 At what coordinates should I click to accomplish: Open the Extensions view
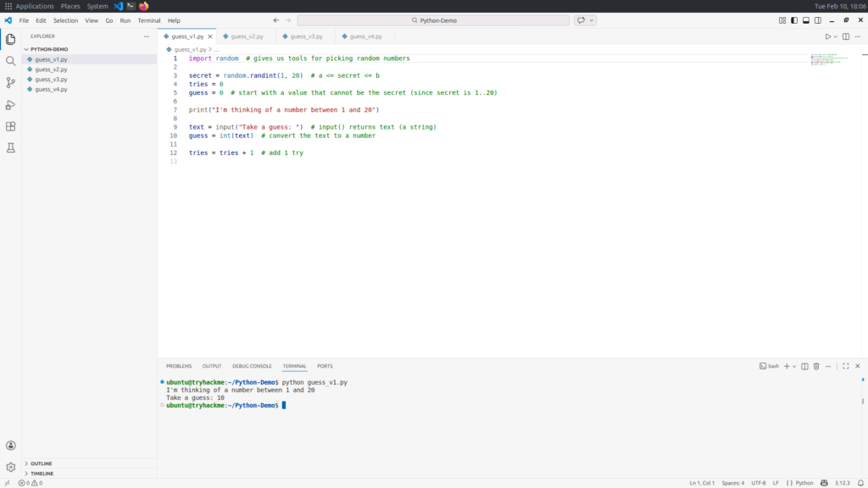click(11, 126)
